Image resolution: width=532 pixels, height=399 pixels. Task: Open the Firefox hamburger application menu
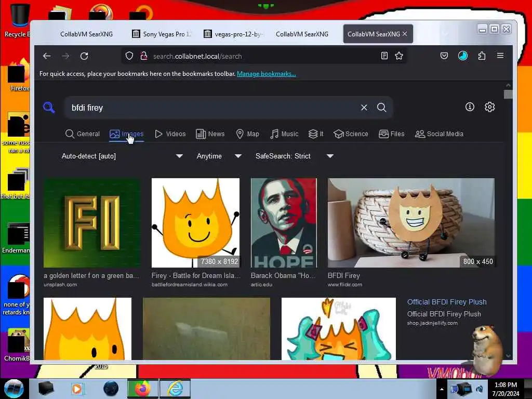point(500,56)
